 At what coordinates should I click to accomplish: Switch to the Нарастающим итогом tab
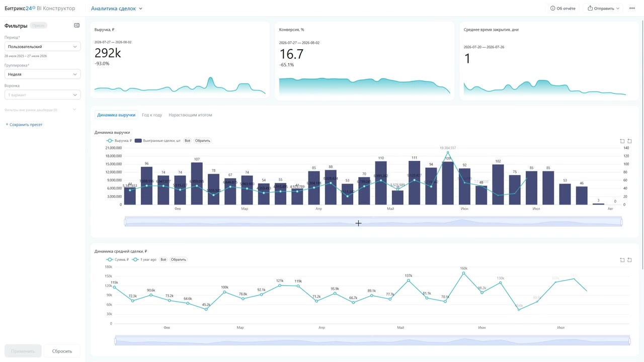pos(190,115)
